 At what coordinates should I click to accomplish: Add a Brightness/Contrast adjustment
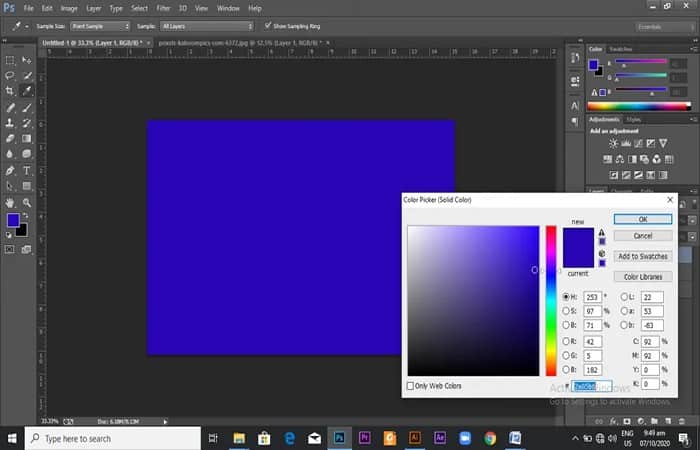pos(613,143)
